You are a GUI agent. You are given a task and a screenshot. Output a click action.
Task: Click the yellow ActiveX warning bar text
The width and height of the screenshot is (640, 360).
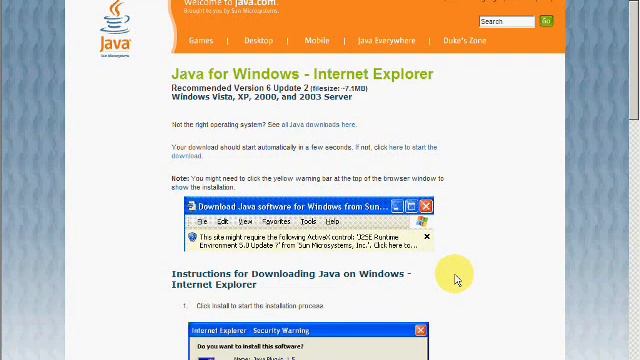pos(308,241)
